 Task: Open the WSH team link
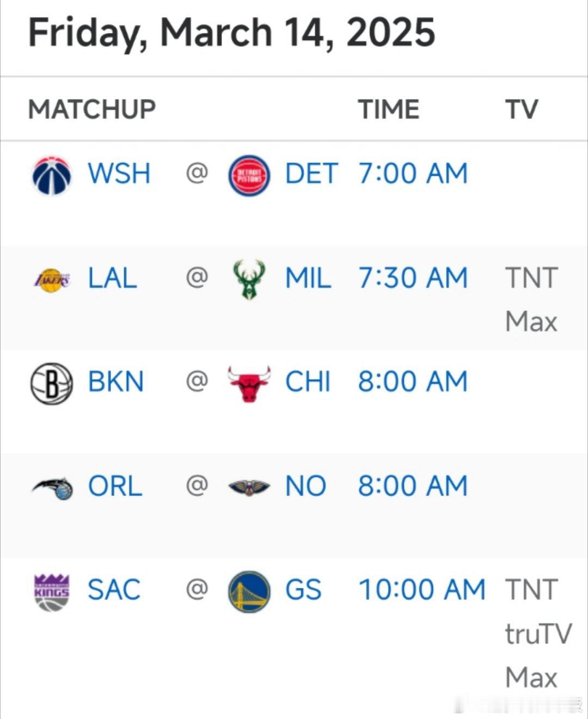point(119,174)
